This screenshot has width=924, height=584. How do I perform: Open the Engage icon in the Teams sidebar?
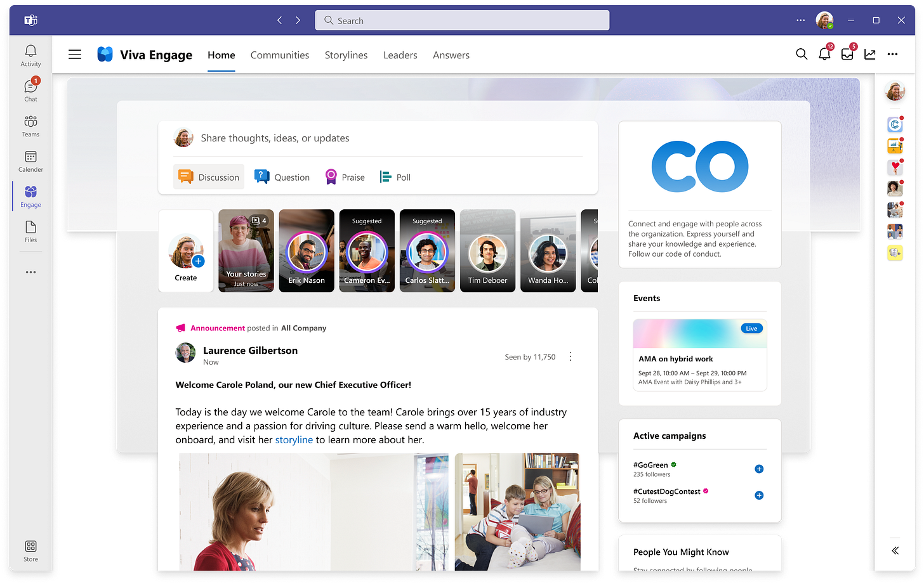click(x=30, y=196)
